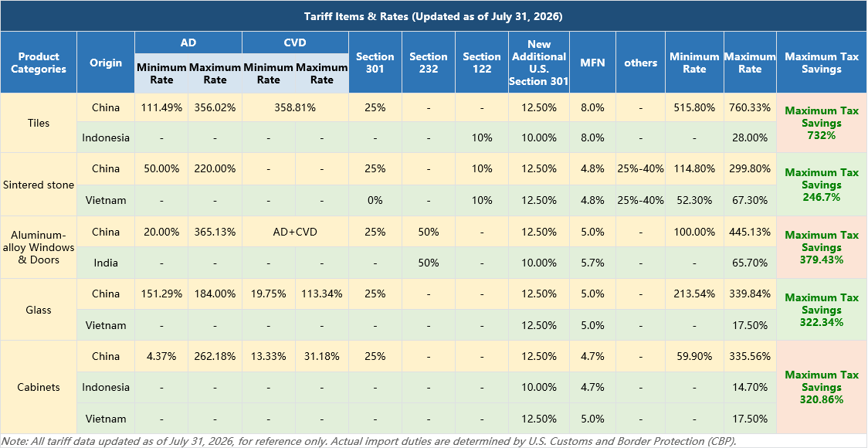Select the Section 232 column header
Image resolution: width=868 pixels, height=448 pixels.
pyautogui.click(x=429, y=63)
